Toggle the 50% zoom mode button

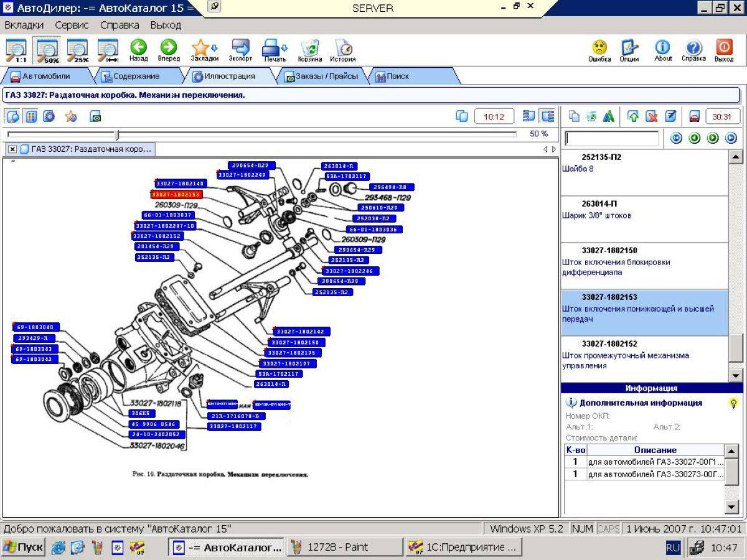tap(47, 50)
